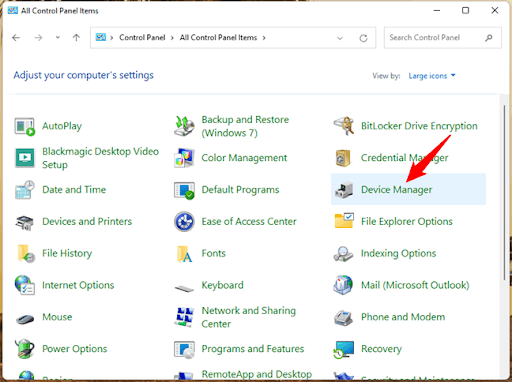Open the AutoPlay icon
The height and width of the screenshot is (382, 512).
coord(24,126)
